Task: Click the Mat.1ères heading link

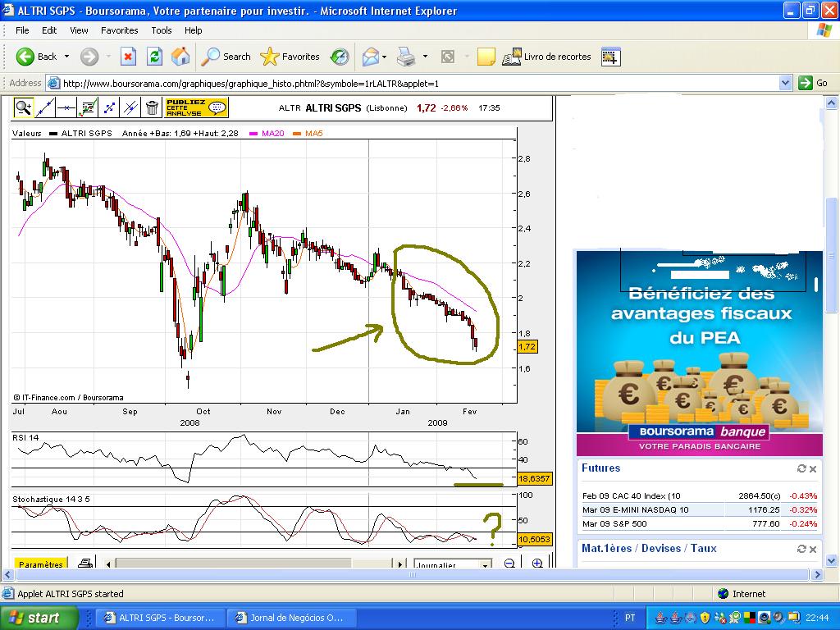Action: [606, 548]
